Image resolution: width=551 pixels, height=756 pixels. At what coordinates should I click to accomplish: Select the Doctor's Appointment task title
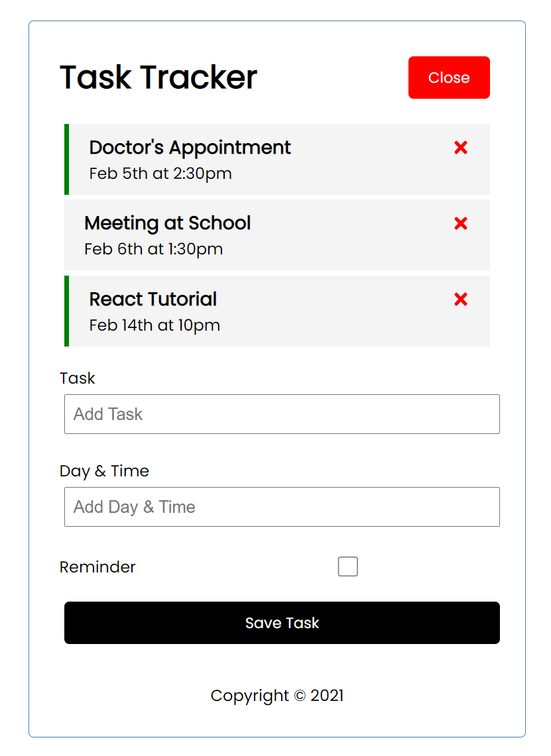tap(190, 147)
